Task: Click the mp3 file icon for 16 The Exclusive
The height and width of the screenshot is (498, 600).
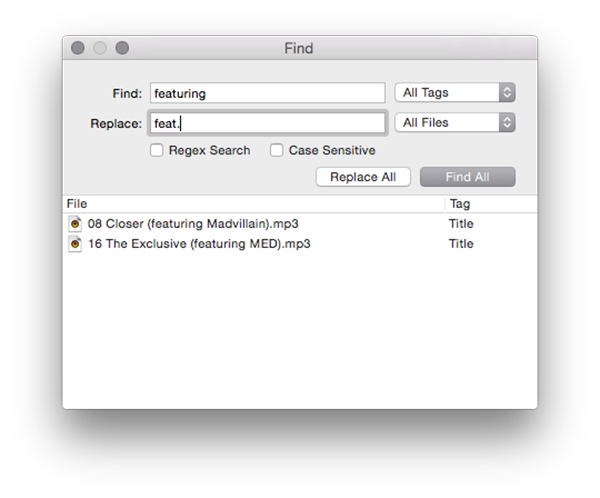Action: click(x=75, y=244)
